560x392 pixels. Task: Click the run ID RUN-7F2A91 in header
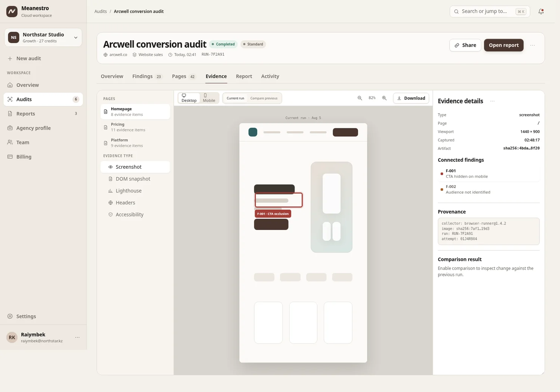pos(213,55)
